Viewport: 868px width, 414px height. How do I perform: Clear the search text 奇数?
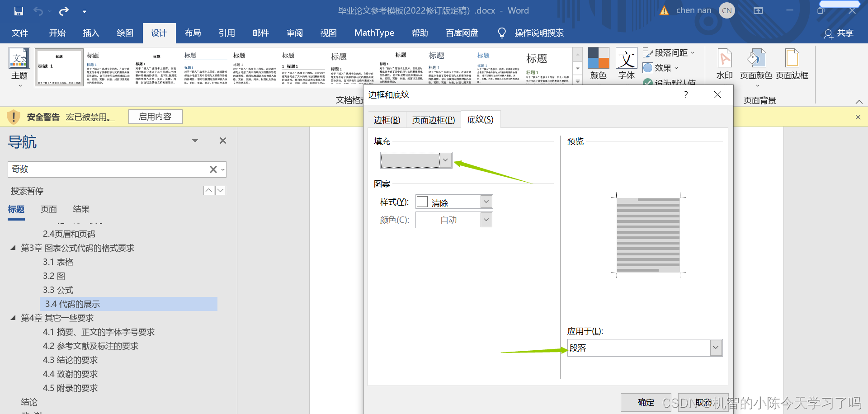(213, 169)
